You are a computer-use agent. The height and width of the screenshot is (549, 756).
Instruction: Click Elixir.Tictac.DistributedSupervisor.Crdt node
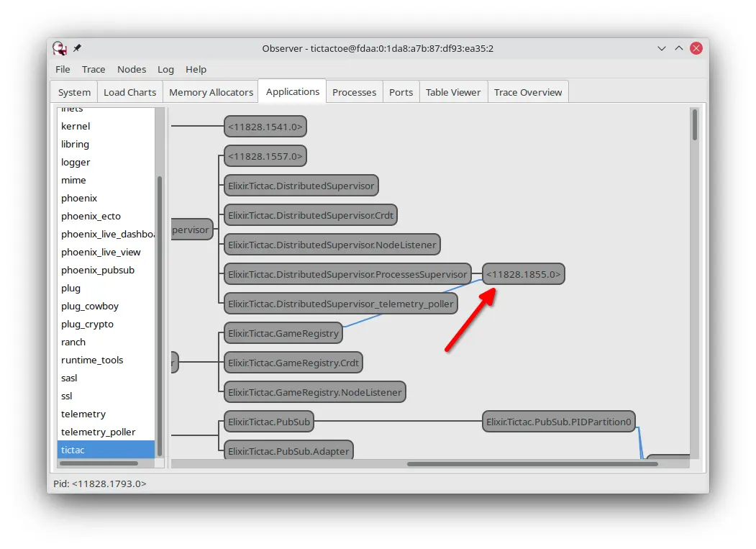pyautogui.click(x=310, y=215)
